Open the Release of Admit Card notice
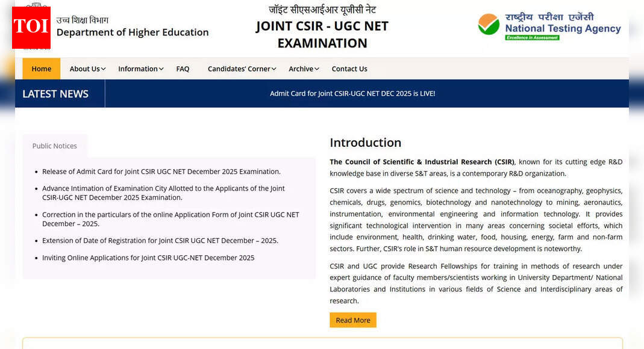Image resolution: width=644 pixels, height=349 pixels. (x=161, y=171)
